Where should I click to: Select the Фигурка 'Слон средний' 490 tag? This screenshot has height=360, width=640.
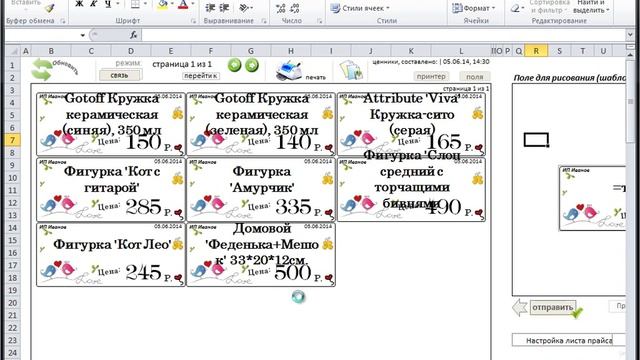(411, 189)
